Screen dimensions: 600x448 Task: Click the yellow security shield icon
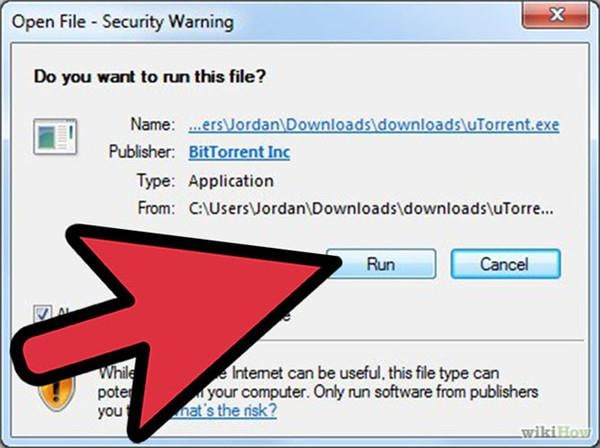click(56, 393)
